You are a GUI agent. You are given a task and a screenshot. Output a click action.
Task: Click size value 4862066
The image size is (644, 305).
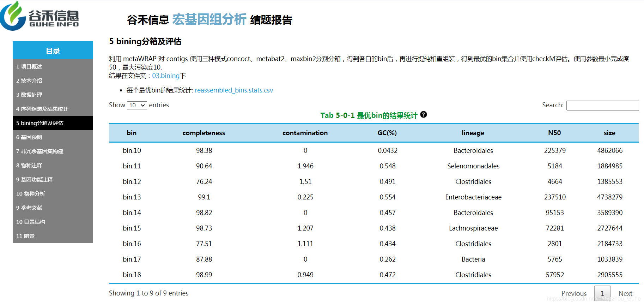tap(610, 150)
